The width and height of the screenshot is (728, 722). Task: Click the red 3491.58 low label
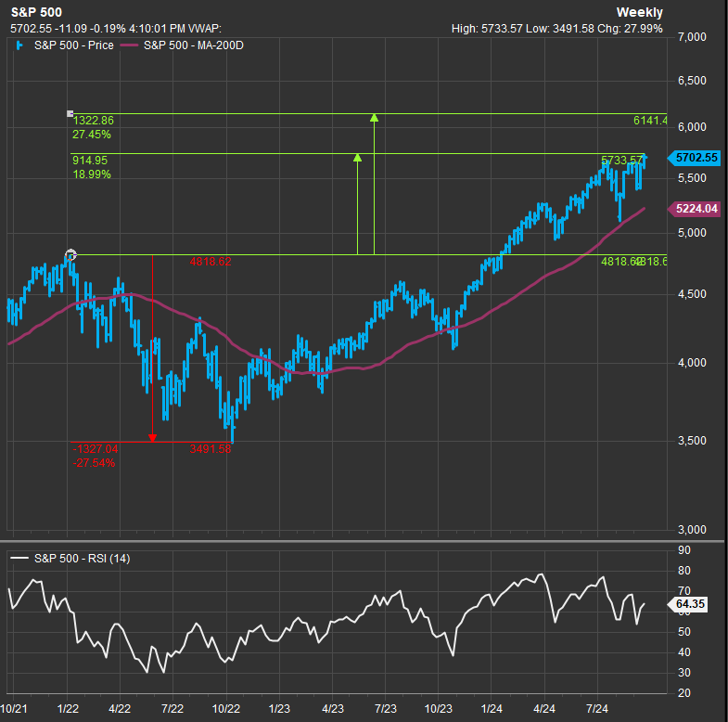(x=211, y=449)
